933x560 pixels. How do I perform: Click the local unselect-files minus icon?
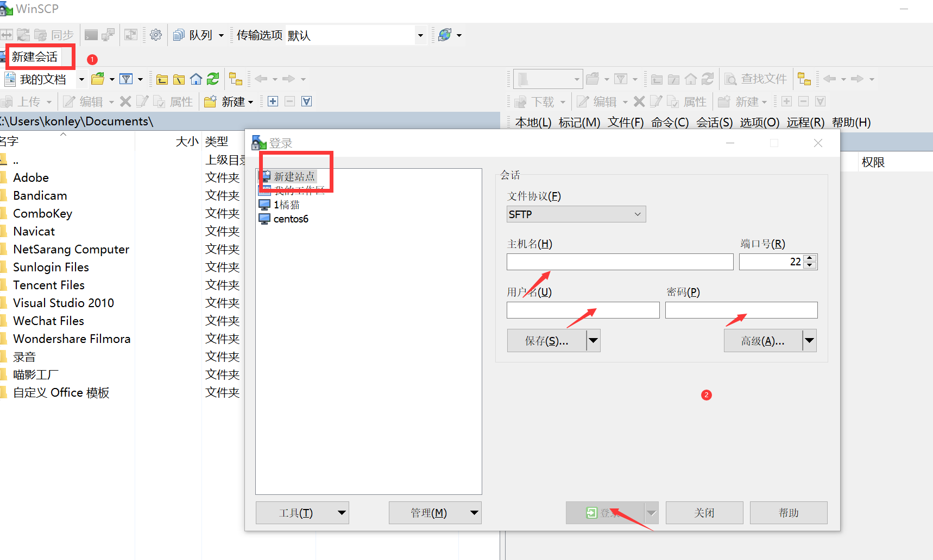[x=290, y=101]
